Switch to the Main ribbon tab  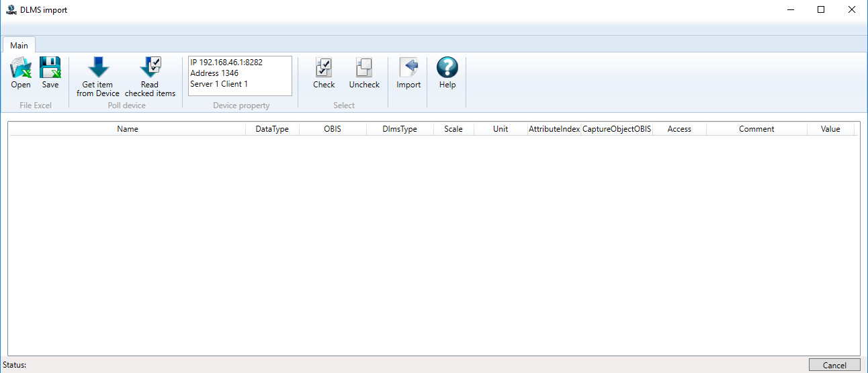19,45
